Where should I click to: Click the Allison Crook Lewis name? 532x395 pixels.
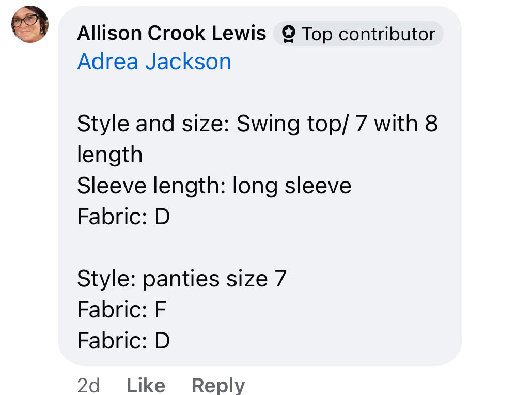(x=171, y=34)
